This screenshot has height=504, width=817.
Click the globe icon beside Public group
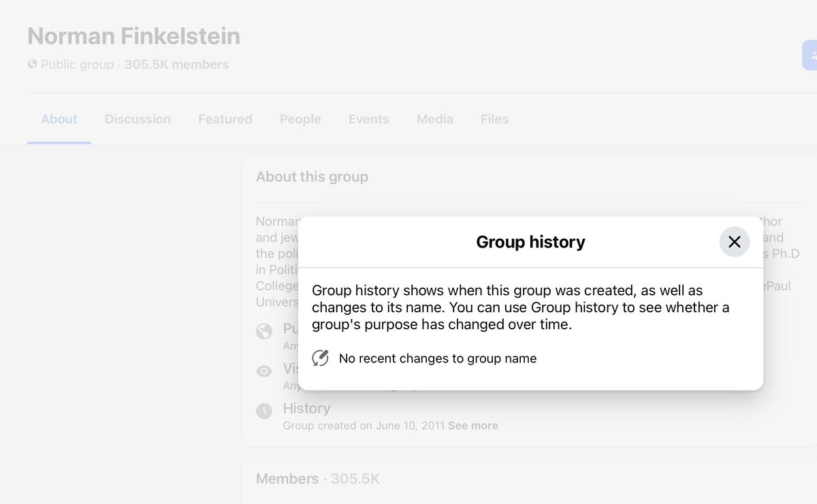pyautogui.click(x=32, y=65)
